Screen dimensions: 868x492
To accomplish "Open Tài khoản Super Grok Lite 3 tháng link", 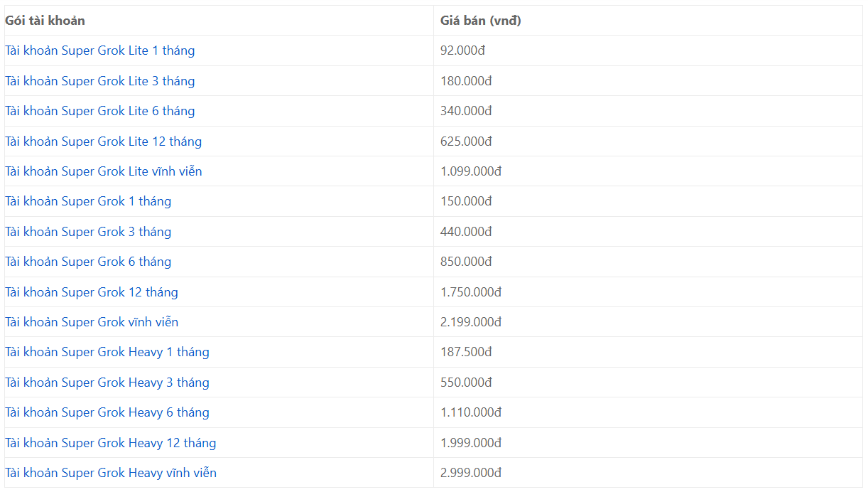I will pyautogui.click(x=99, y=81).
